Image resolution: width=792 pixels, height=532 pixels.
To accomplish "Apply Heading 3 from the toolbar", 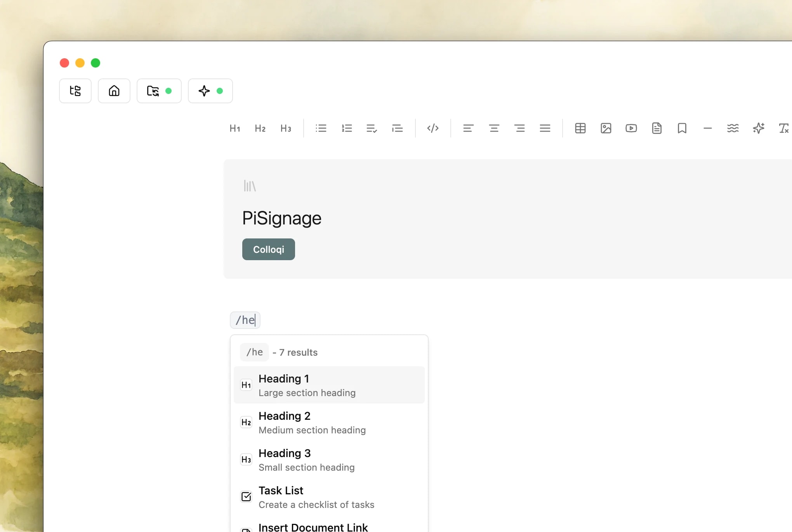I will [x=286, y=128].
